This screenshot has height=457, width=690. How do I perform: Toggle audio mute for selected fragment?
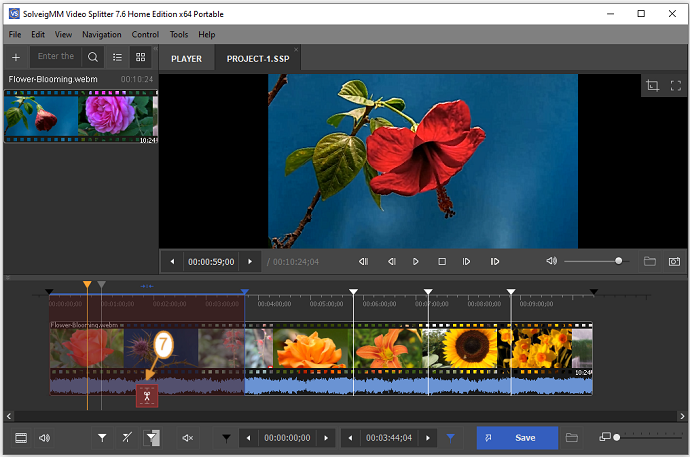point(188,438)
